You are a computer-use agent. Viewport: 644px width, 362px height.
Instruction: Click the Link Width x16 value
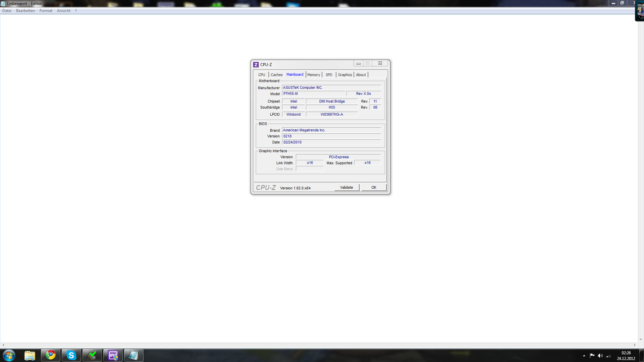(310, 163)
